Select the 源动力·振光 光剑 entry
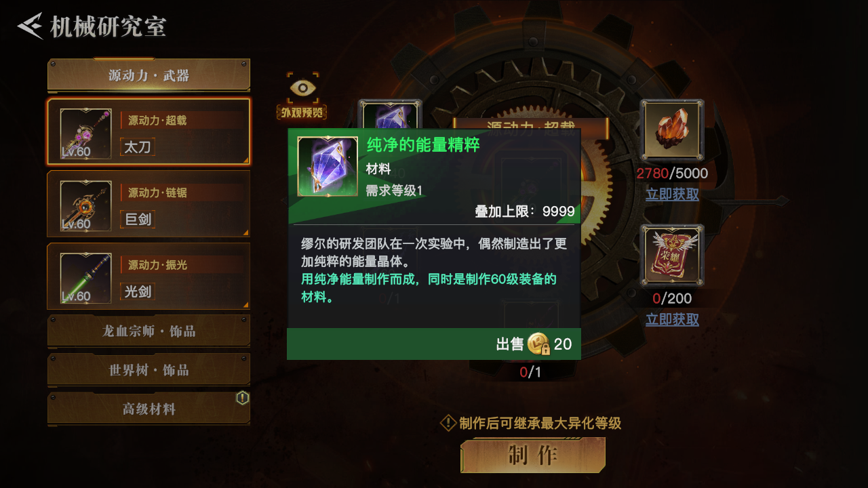Screen dimensions: 868x488 click(149, 276)
